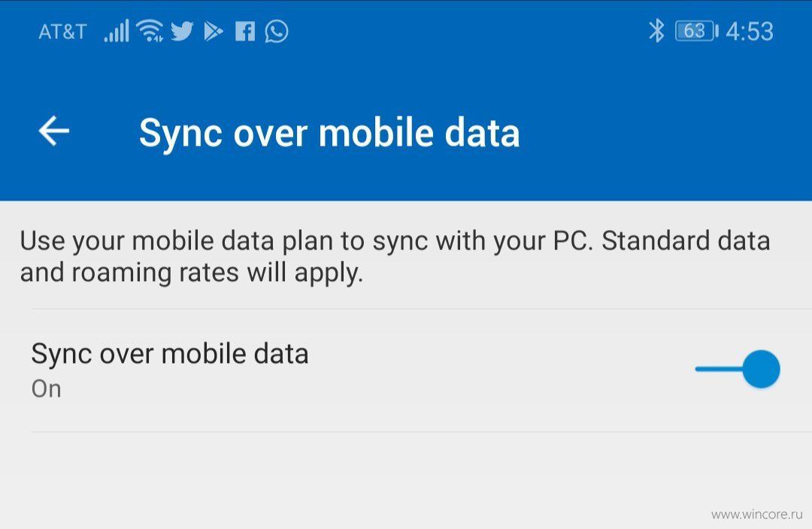
Task: Tap empty blue header area right of title
Action: [663, 132]
